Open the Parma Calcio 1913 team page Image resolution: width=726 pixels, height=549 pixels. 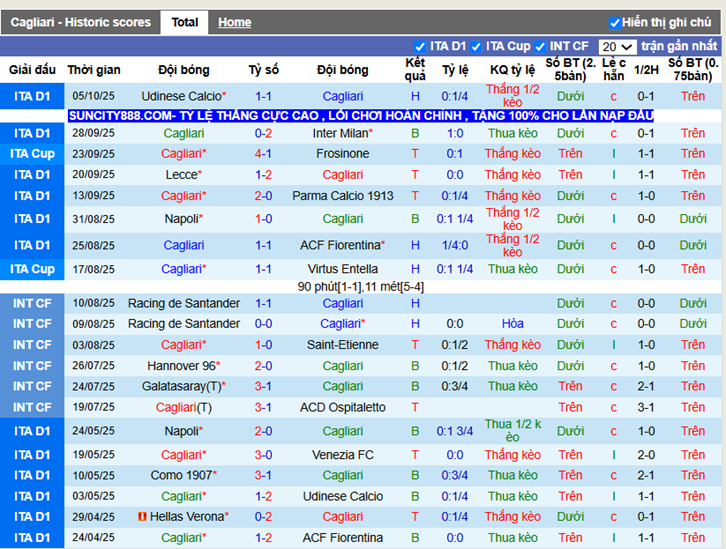pos(343,196)
